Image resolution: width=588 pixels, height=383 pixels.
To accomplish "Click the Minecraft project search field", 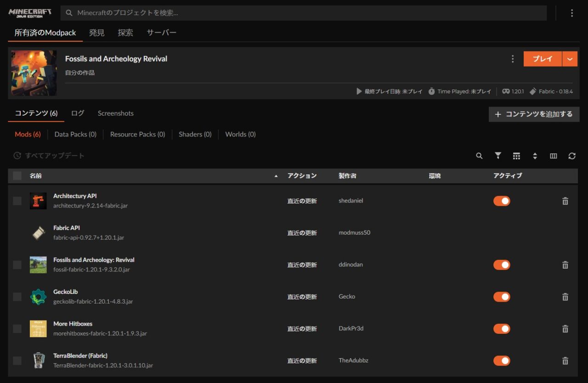I will point(303,13).
